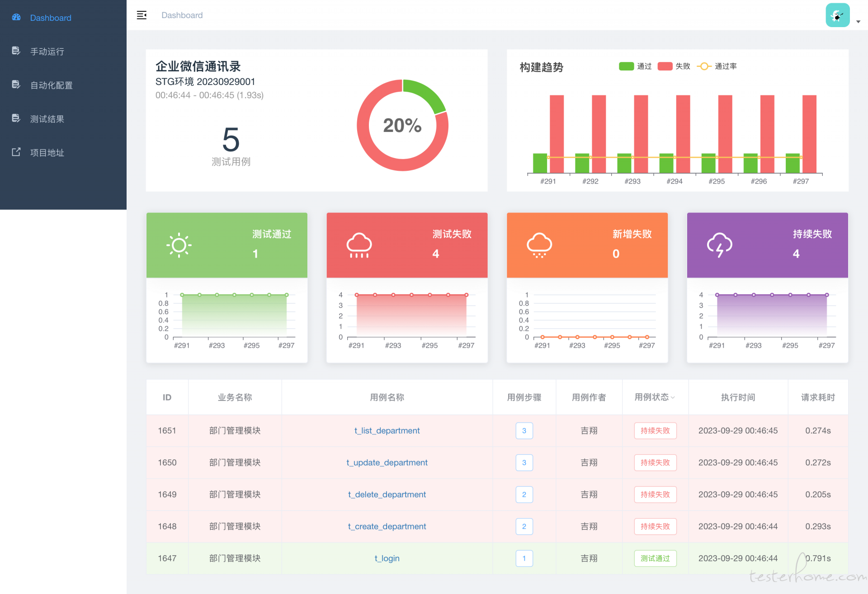Click the 测试失败 red summary card title

(x=452, y=234)
